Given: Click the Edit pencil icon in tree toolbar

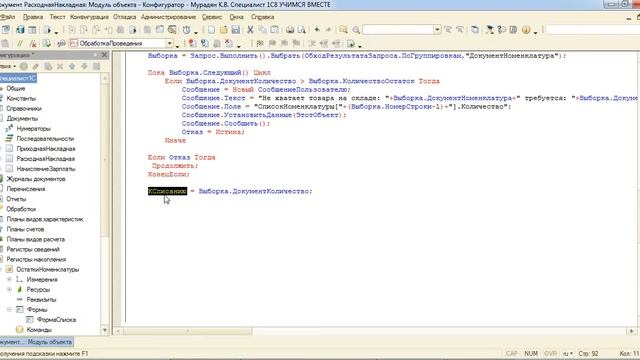Looking at the screenshot, I should (x=36, y=66).
